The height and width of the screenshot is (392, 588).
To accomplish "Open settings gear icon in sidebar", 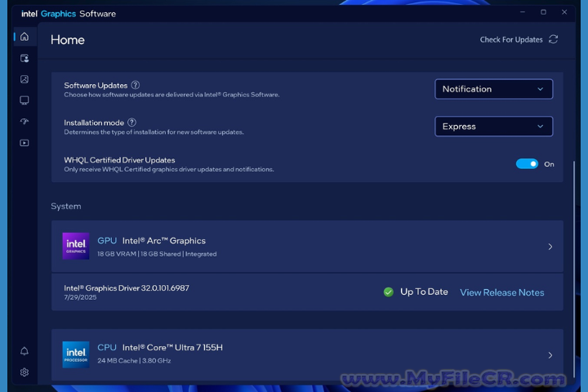I will tap(24, 372).
